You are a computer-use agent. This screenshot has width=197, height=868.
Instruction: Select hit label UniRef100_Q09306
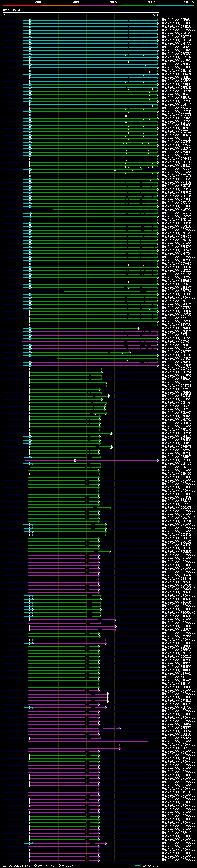click(x=177, y=636)
